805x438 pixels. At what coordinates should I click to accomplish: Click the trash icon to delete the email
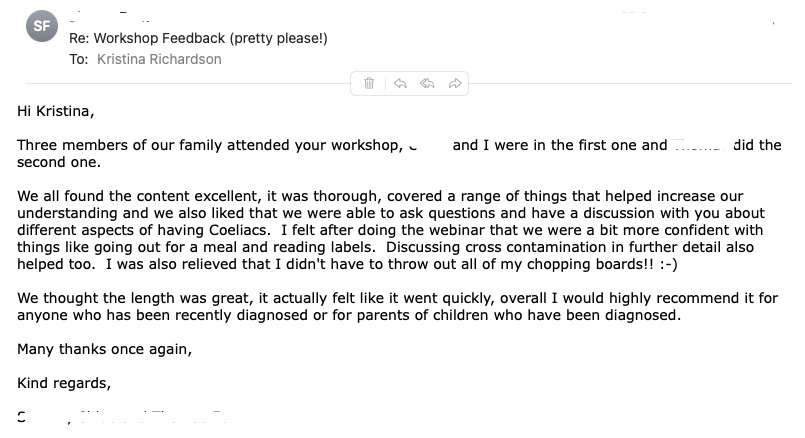(369, 83)
